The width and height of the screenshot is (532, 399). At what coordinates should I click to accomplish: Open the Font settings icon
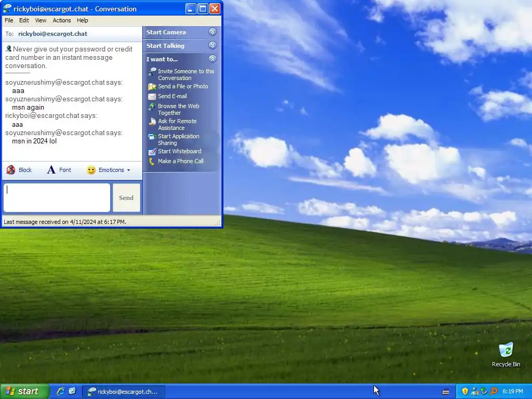[51, 170]
